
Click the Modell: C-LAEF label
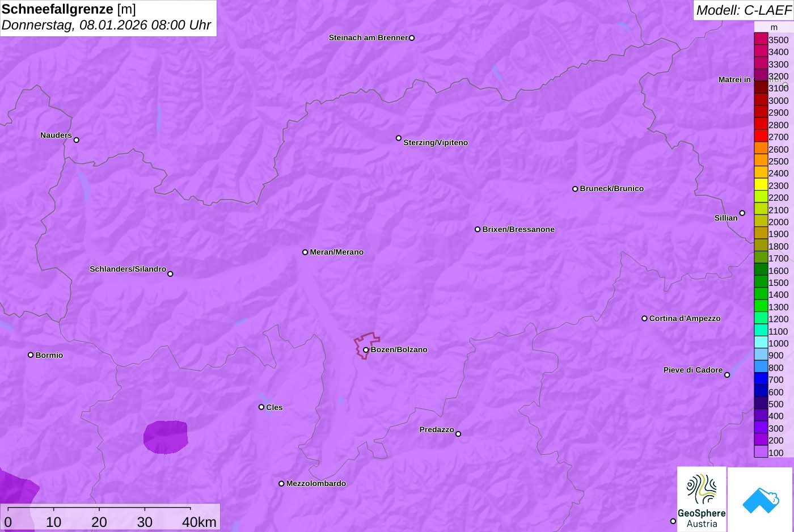pos(744,10)
